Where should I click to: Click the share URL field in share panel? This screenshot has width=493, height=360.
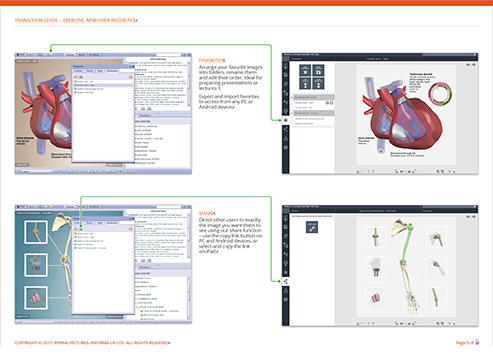coord(312,216)
